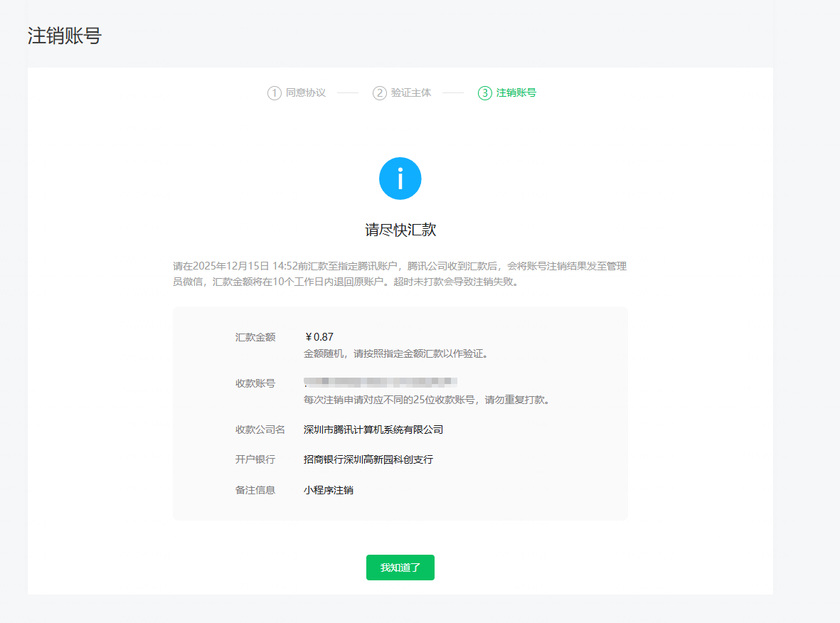Click the remittance amount ¥0.87
The width and height of the screenshot is (840, 623).
pos(319,337)
